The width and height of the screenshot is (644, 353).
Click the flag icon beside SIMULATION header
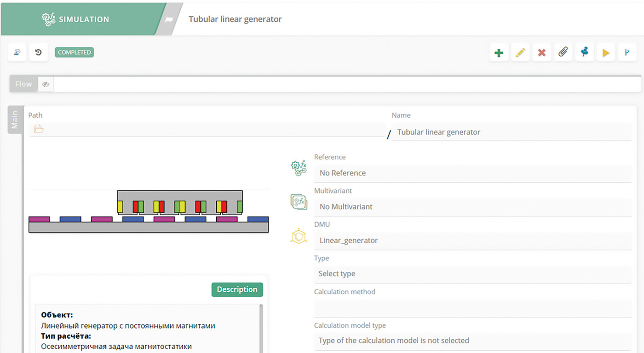tap(169, 19)
